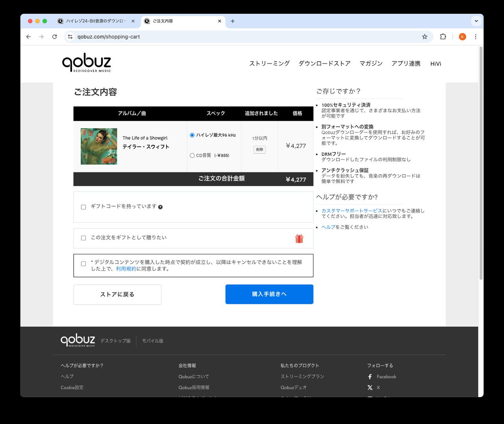Click the Taylor Swift album artwork thumbnail
This screenshot has height=424, width=504.
coord(99,146)
